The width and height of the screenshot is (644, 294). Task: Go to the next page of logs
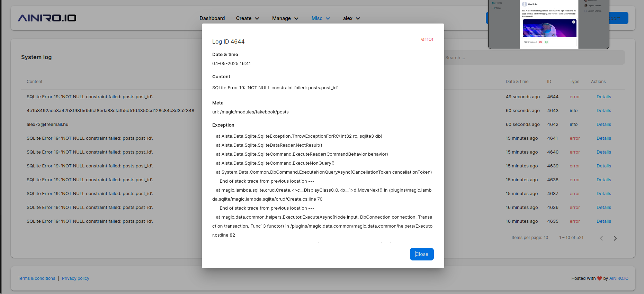[x=615, y=238]
